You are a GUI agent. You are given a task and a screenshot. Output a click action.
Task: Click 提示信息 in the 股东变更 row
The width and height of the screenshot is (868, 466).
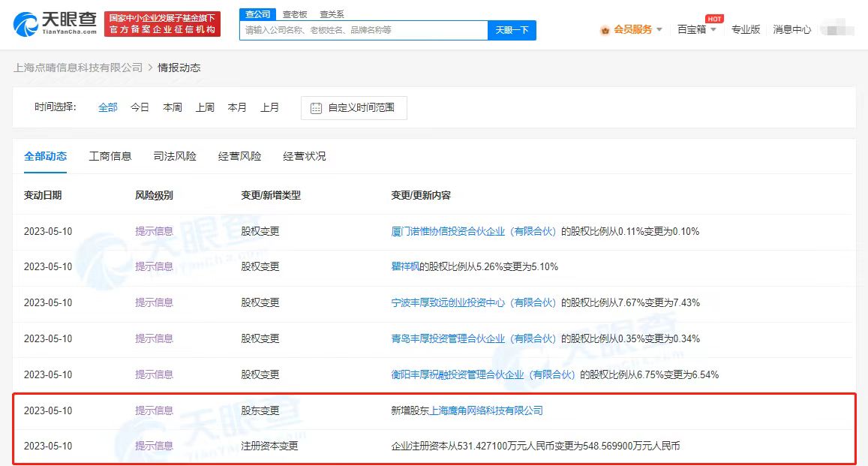(x=154, y=410)
